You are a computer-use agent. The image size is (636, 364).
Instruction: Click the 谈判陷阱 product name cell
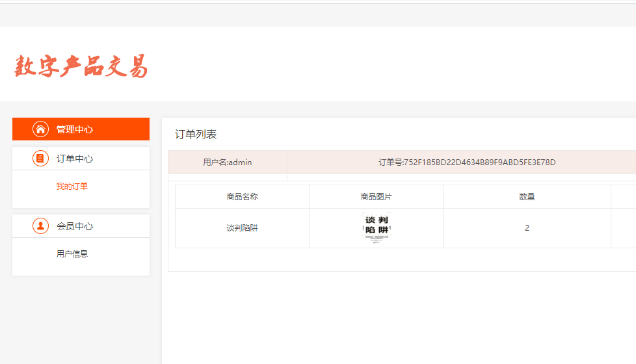(x=242, y=228)
